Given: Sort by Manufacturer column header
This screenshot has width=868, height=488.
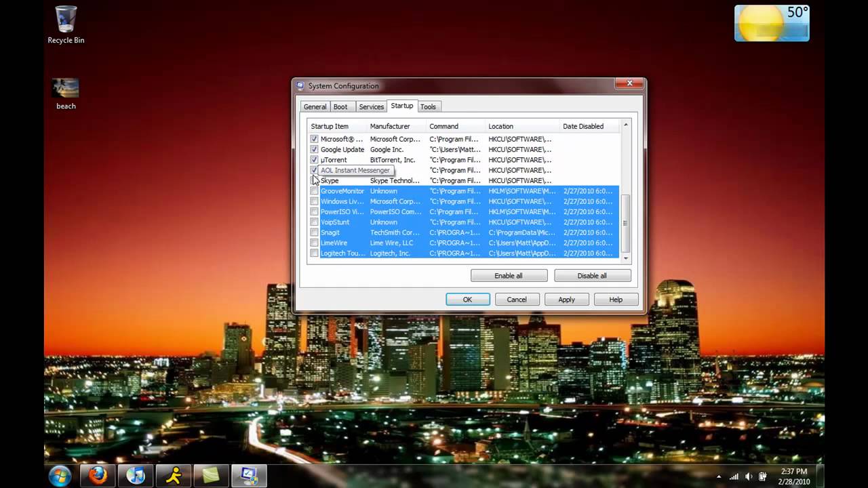Looking at the screenshot, I should coord(396,126).
